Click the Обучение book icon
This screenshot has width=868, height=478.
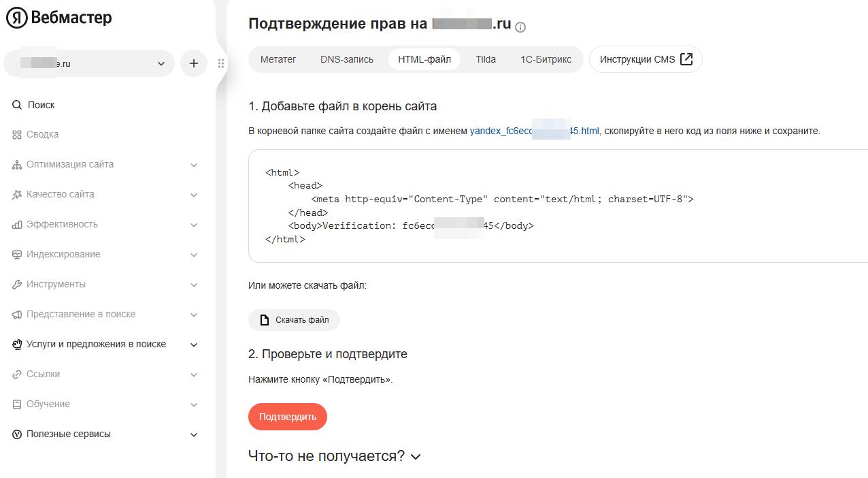[17, 404]
